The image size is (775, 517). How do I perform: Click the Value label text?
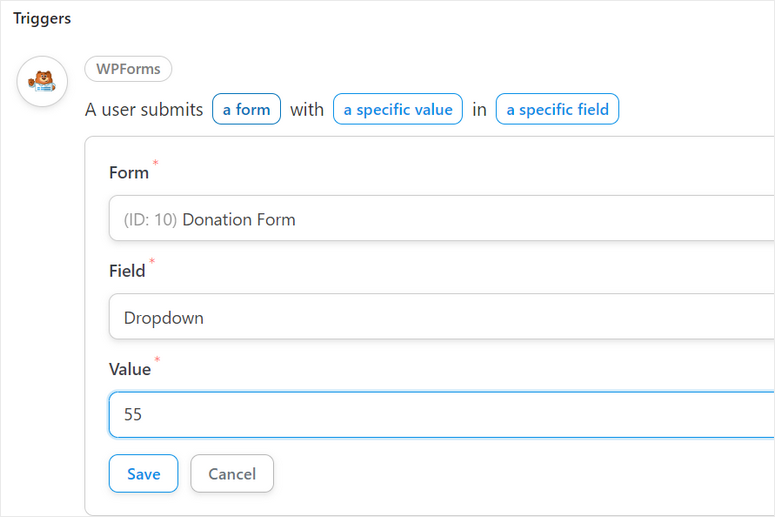pyautogui.click(x=130, y=370)
